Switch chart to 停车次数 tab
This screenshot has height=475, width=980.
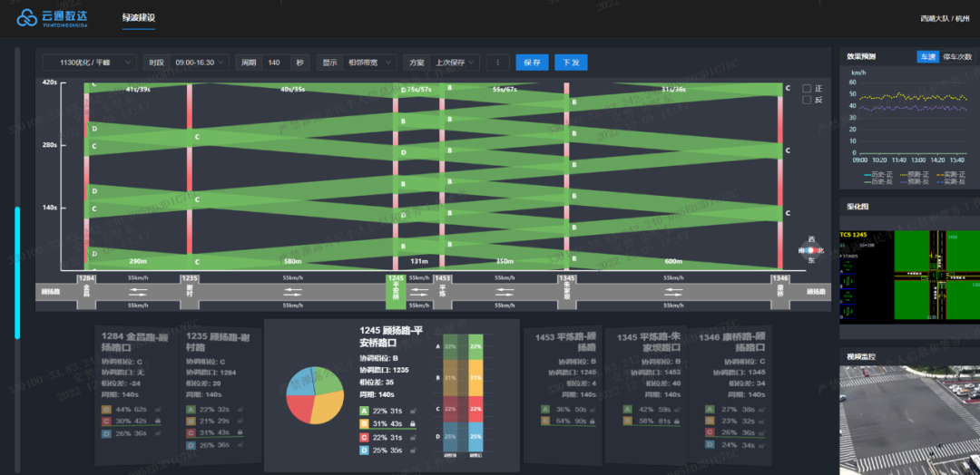pyautogui.click(x=957, y=57)
